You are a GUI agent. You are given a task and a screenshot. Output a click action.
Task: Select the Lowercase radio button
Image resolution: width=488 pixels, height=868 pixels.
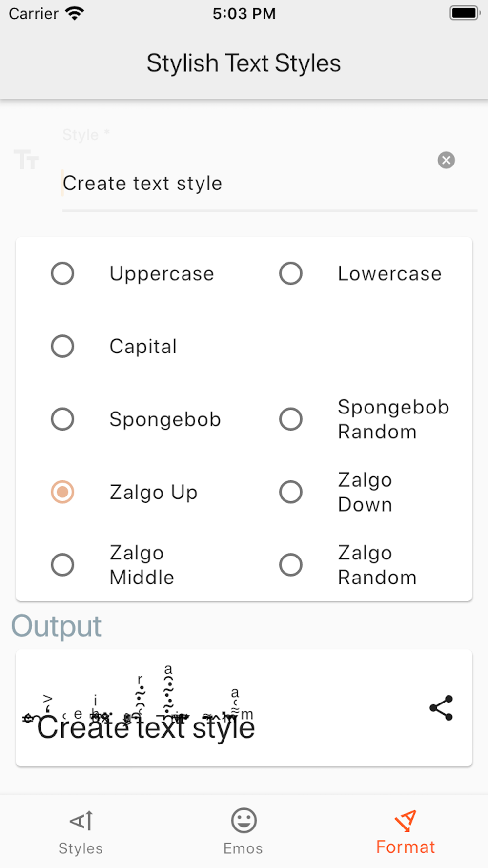click(x=291, y=273)
